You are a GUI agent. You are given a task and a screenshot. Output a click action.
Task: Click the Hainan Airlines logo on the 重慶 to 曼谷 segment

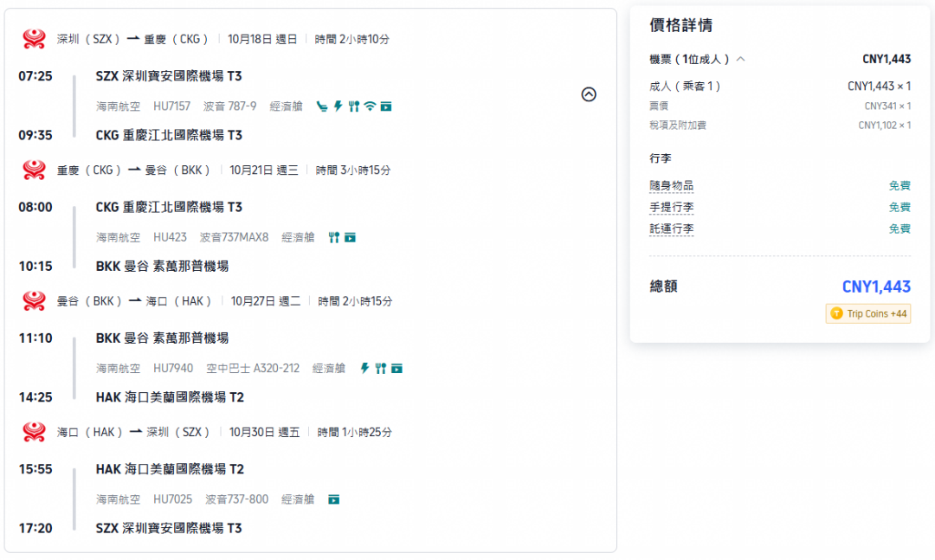[34, 170]
